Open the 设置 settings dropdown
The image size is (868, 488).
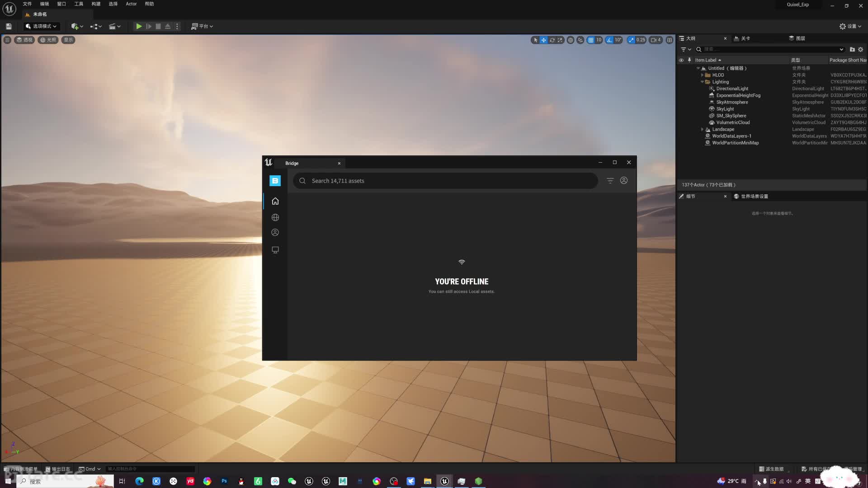coord(850,26)
